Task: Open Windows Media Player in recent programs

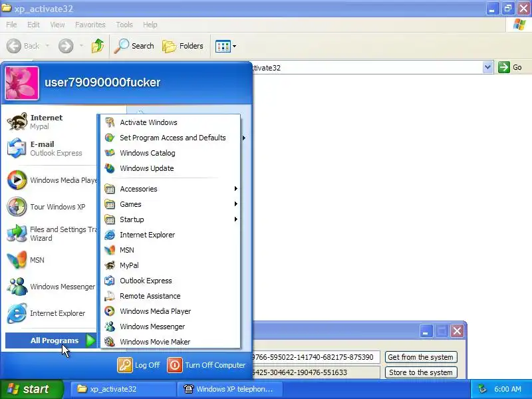Action: pos(51,180)
